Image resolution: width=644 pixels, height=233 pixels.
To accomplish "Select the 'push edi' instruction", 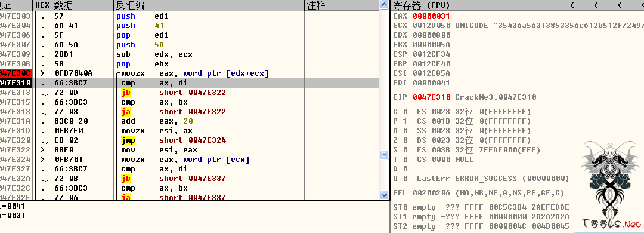I will (142, 16).
